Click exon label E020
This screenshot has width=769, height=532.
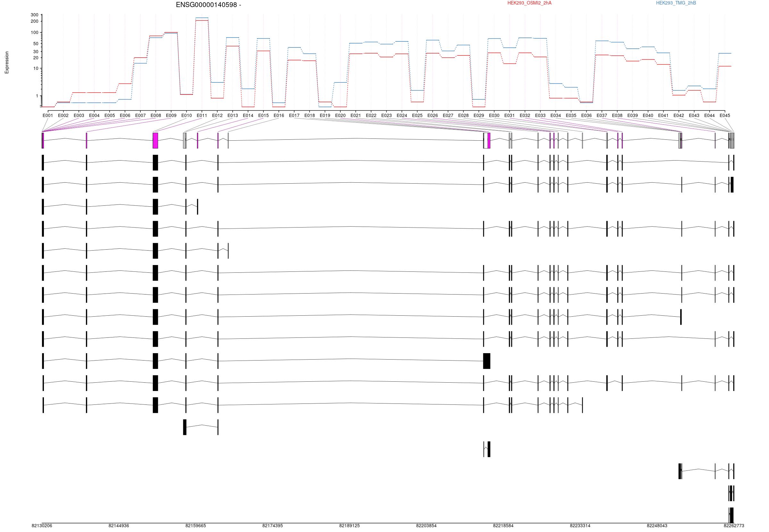click(x=340, y=116)
